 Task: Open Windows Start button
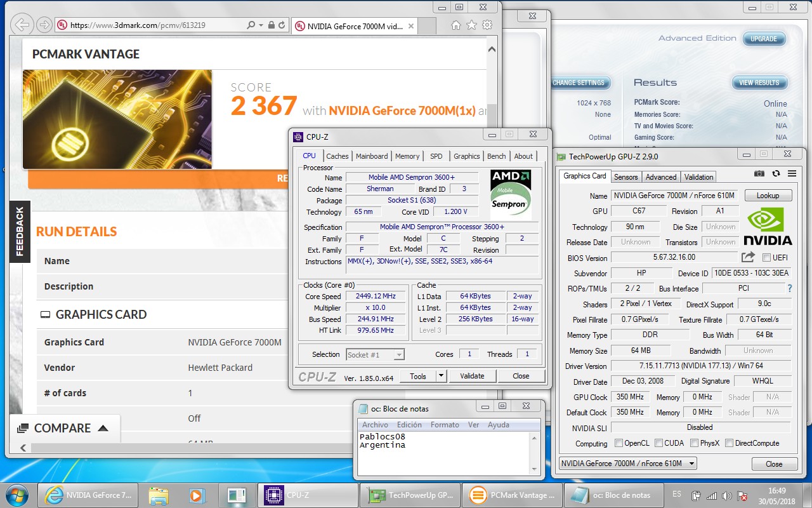(x=16, y=495)
